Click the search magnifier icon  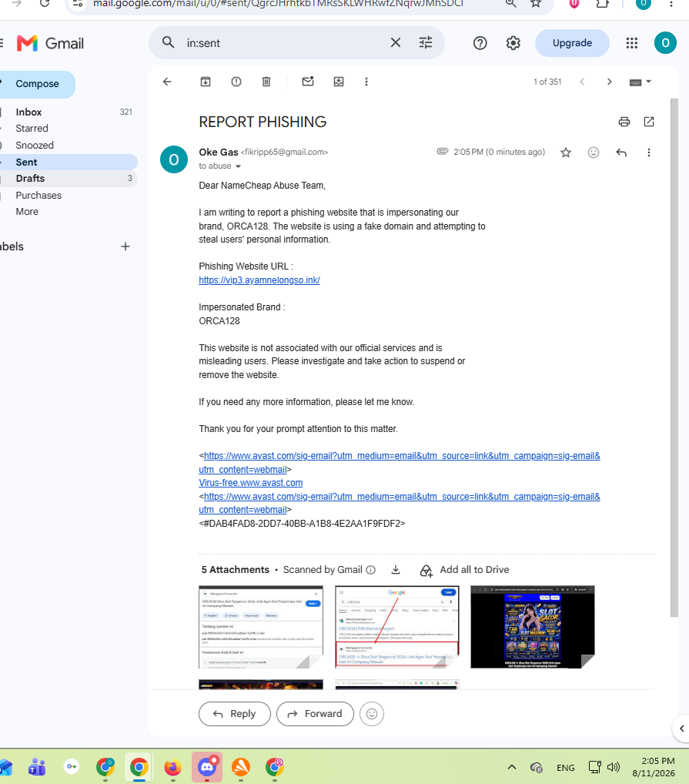pyautogui.click(x=169, y=43)
